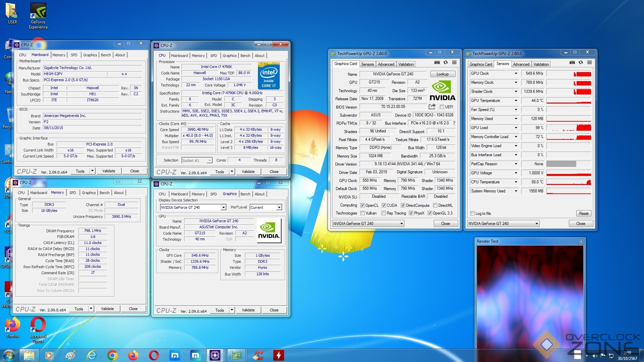Launch Firefox from the taskbar
The image size is (644, 362).
point(133,355)
